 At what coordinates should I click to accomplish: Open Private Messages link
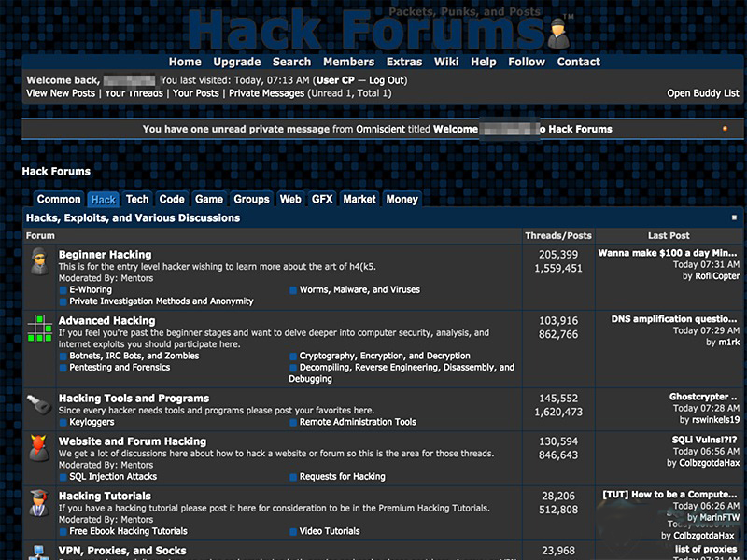click(x=266, y=93)
